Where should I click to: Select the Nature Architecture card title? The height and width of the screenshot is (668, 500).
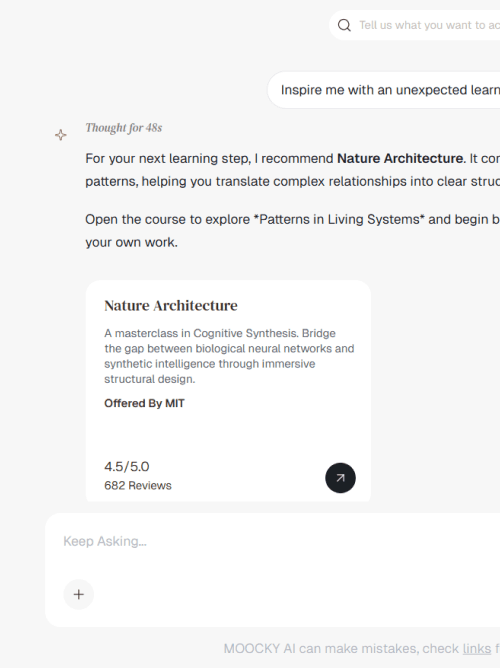tap(171, 305)
